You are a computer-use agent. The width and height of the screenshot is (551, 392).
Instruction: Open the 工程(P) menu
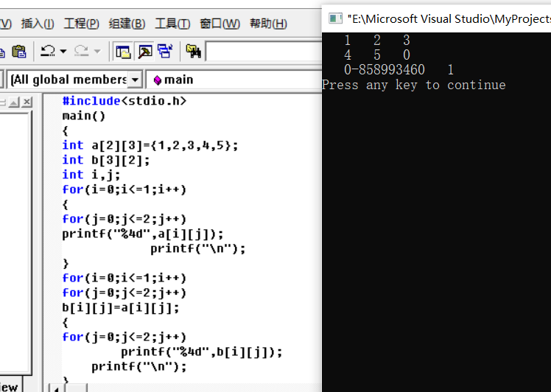point(81,24)
